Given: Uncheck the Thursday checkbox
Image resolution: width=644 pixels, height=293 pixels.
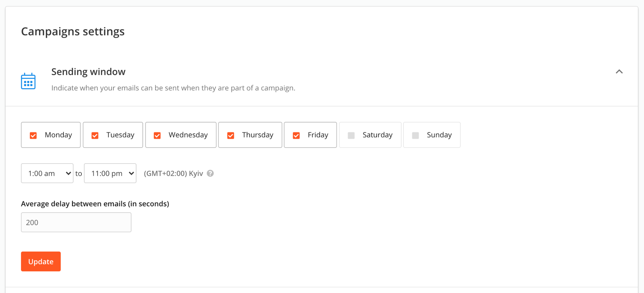Looking at the screenshot, I should (x=231, y=135).
